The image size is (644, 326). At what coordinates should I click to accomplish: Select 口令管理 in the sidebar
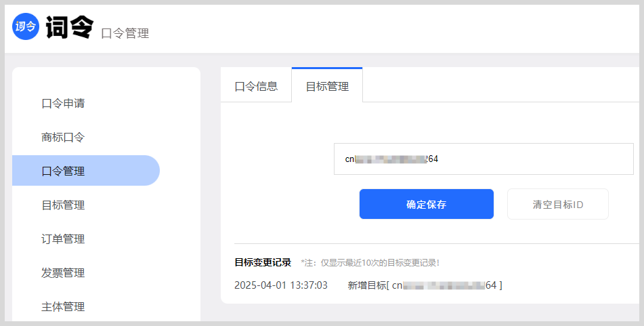click(86, 171)
